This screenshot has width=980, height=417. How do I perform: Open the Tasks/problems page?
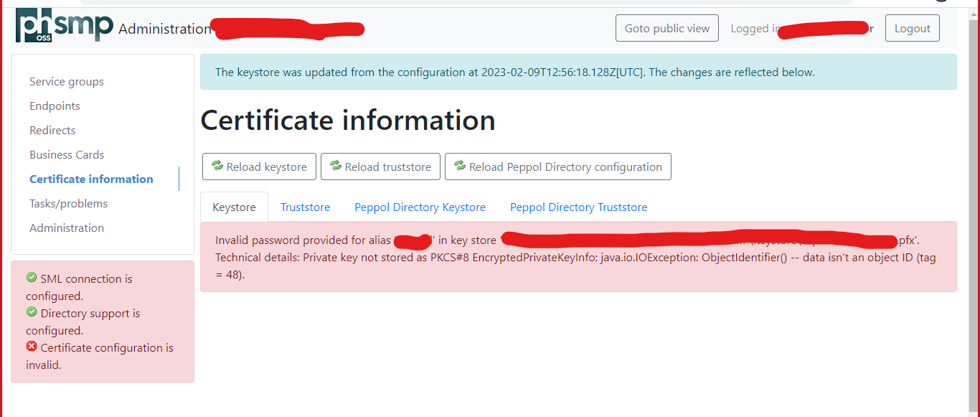coord(68,203)
